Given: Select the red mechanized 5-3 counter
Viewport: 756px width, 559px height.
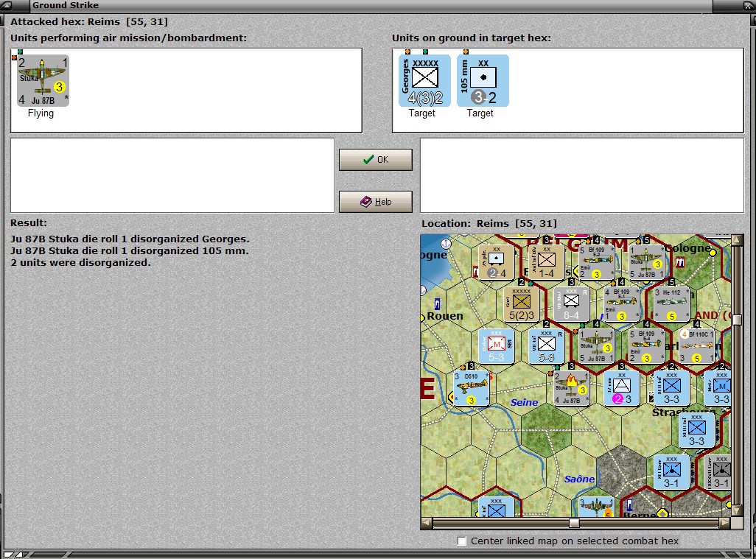Looking at the screenshot, I should tap(496, 346).
